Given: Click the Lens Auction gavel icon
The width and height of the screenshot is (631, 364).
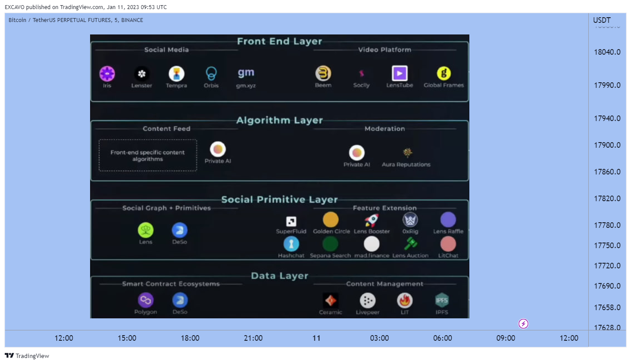Looking at the screenshot, I should [x=410, y=244].
